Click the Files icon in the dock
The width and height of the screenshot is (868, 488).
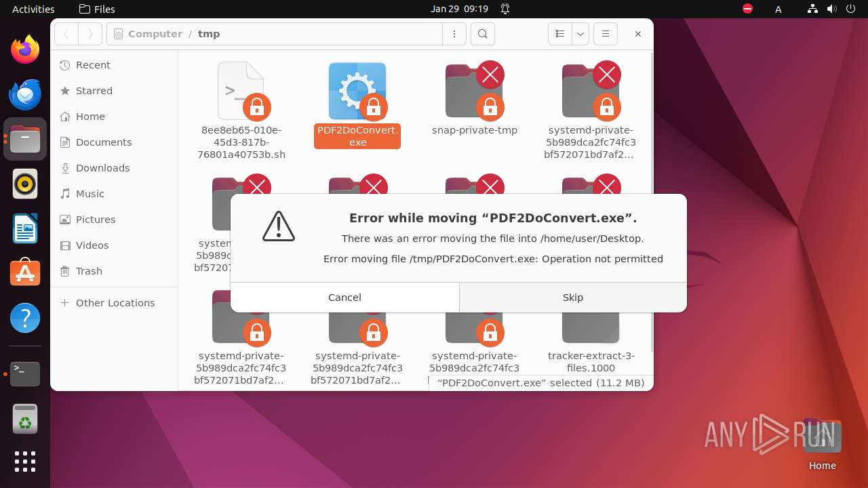pos(25,139)
